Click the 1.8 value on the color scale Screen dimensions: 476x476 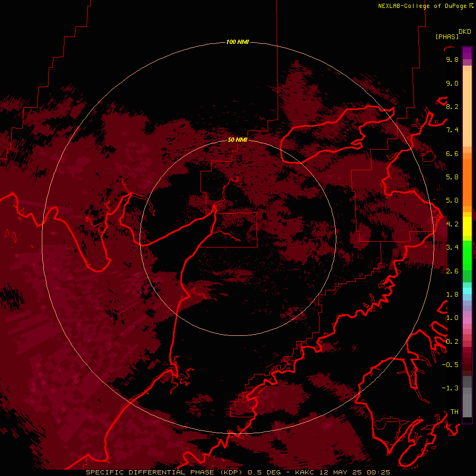tap(452, 295)
